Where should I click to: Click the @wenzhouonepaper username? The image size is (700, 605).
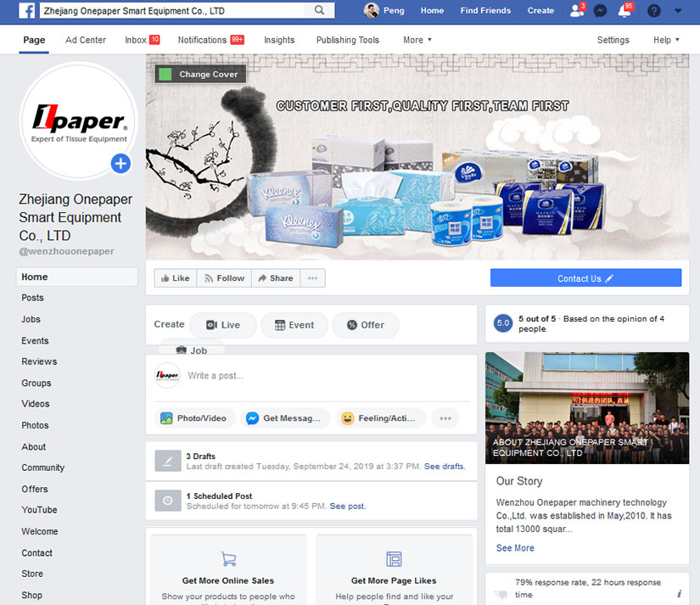pos(66,251)
